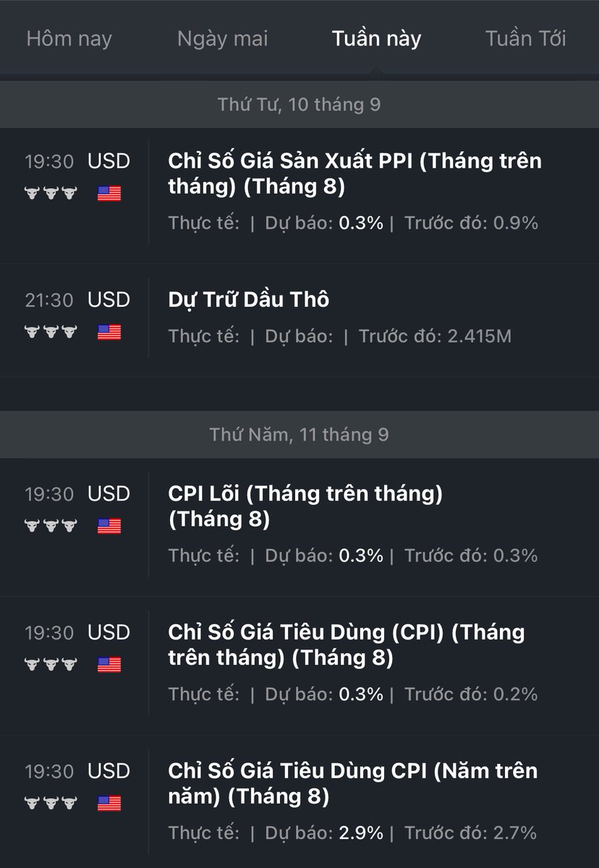The width and height of the screenshot is (599, 868).
Task: Go to the Tuần Tới tab
Action: pos(526,38)
